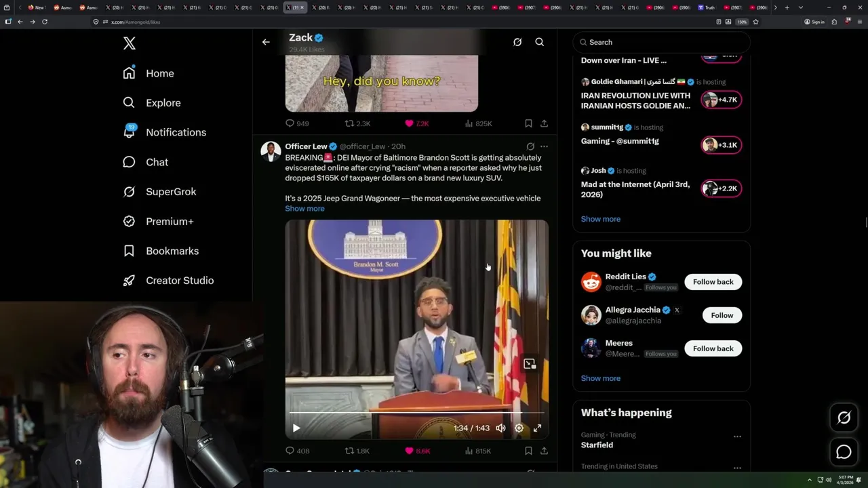Bookmark the tweet with 825K views

click(x=528, y=123)
